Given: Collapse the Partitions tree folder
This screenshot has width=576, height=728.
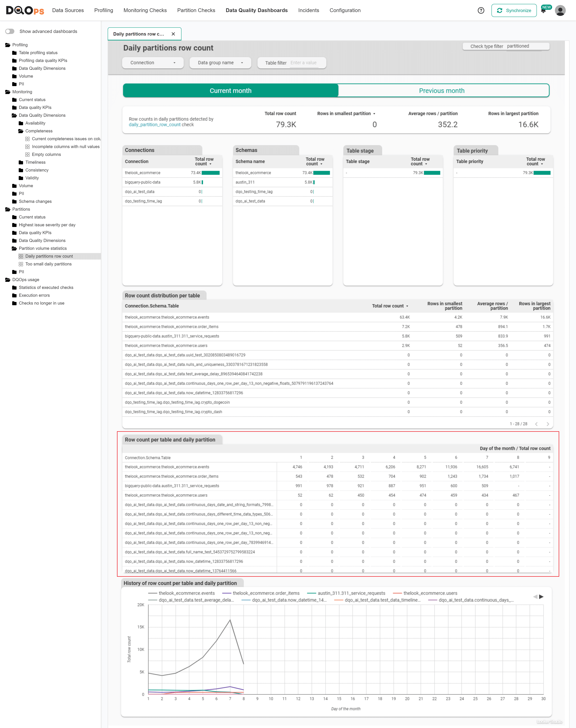Looking at the screenshot, I should [8, 210].
